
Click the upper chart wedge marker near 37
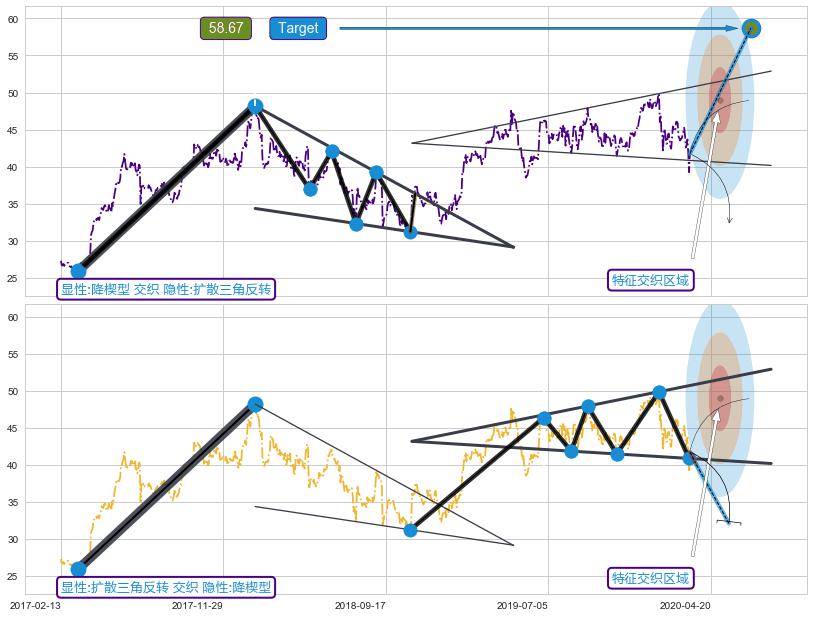310,189
